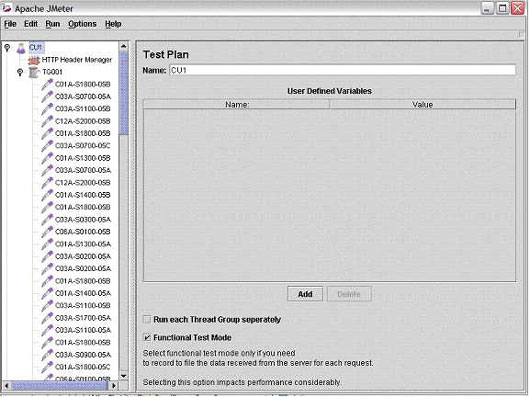The height and width of the screenshot is (397, 530).
Task: Open the Edit menu
Action: [31, 24]
